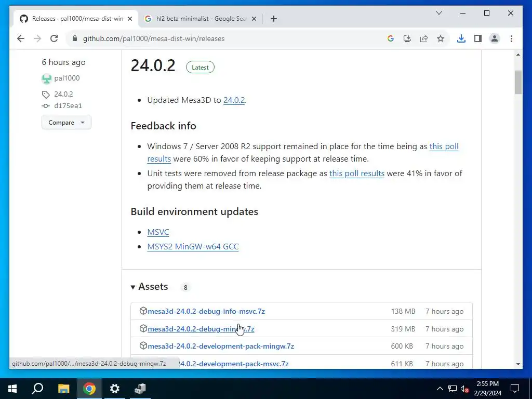Screen dimensions: 532x399
Task: Open Windows notification center
Action: [515, 389]
